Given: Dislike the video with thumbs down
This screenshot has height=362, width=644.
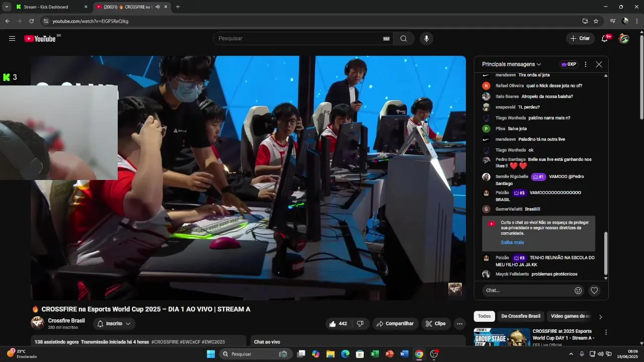Looking at the screenshot, I should coord(360,324).
